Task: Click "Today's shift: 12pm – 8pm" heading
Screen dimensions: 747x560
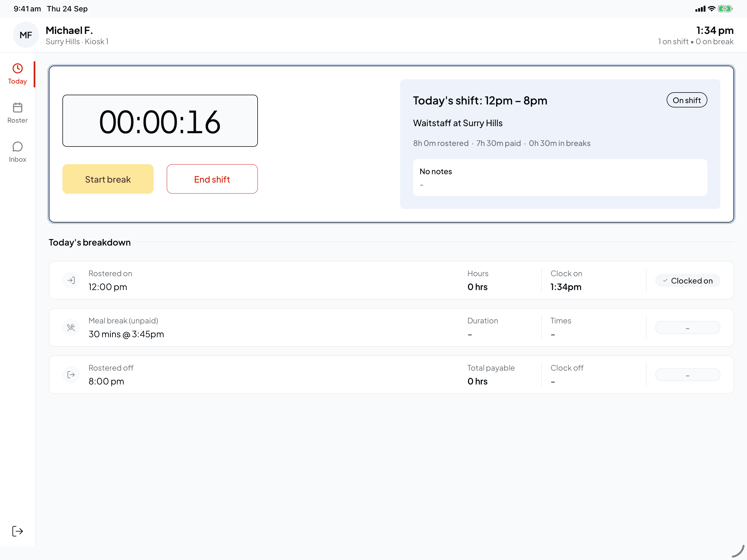Action: pyautogui.click(x=480, y=101)
